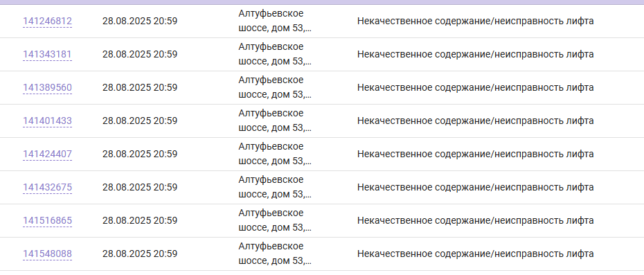Click the date cell in row 141516865
Screen dimensions: 644x275
coord(140,221)
